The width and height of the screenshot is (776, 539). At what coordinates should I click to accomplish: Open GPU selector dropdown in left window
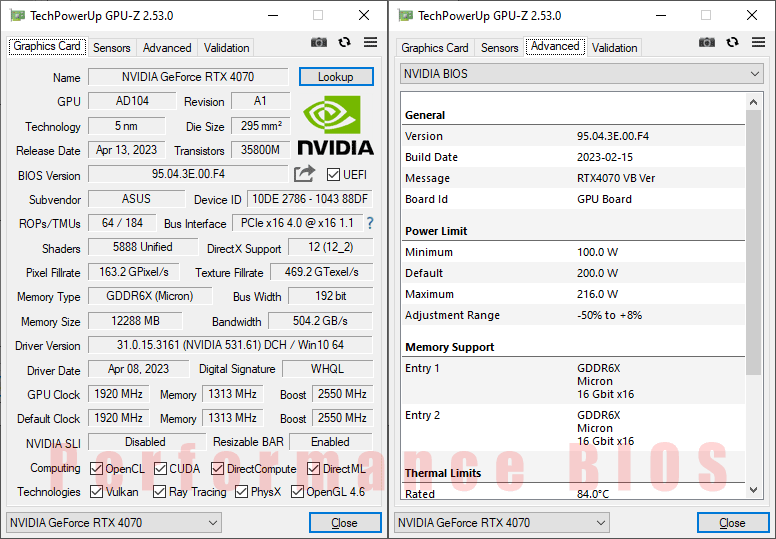[113, 523]
